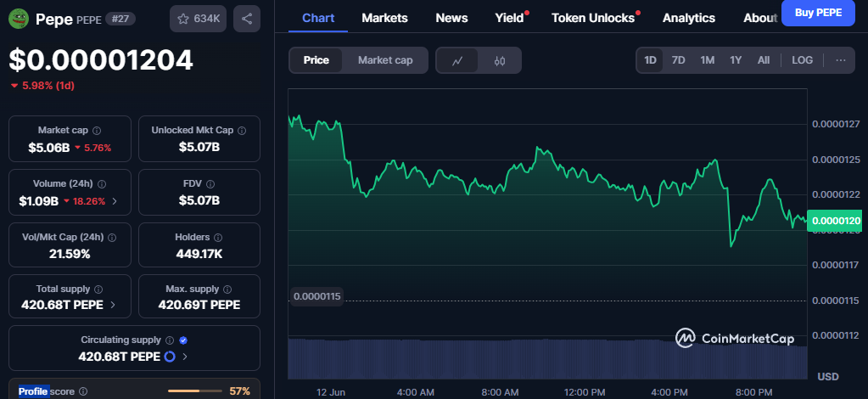This screenshot has width=868, height=399.
Task: Click the $0.00001204 price text
Action: coord(101,59)
